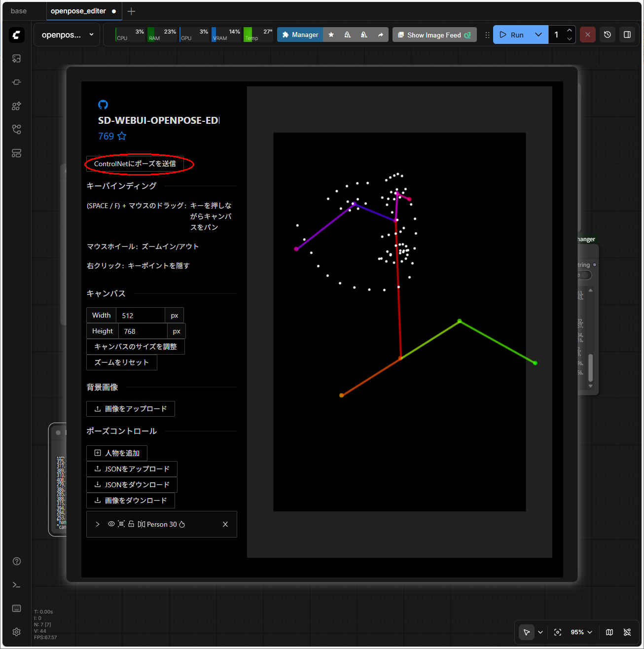Click the flip Person 30 icon
Image resolution: width=644 pixels, height=649 pixels.
pos(142,524)
